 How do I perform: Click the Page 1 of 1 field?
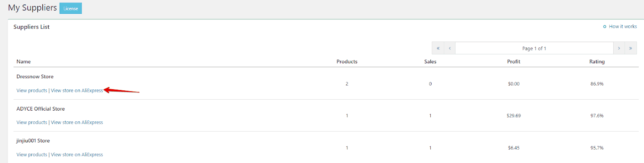click(534, 48)
